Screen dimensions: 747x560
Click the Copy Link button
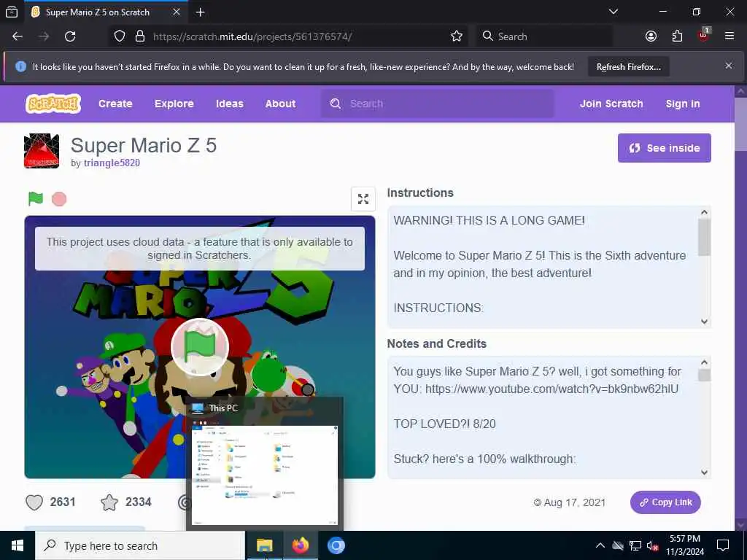tap(665, 502)
